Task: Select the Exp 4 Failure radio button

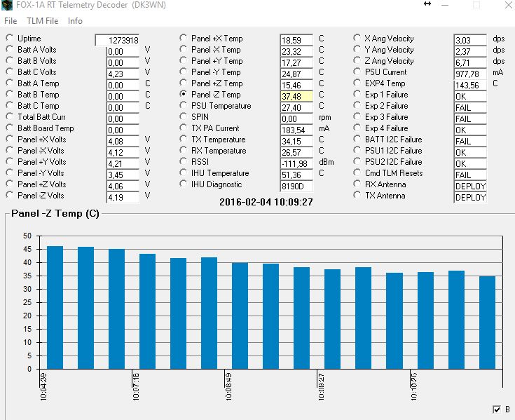Action: (357, 128)
